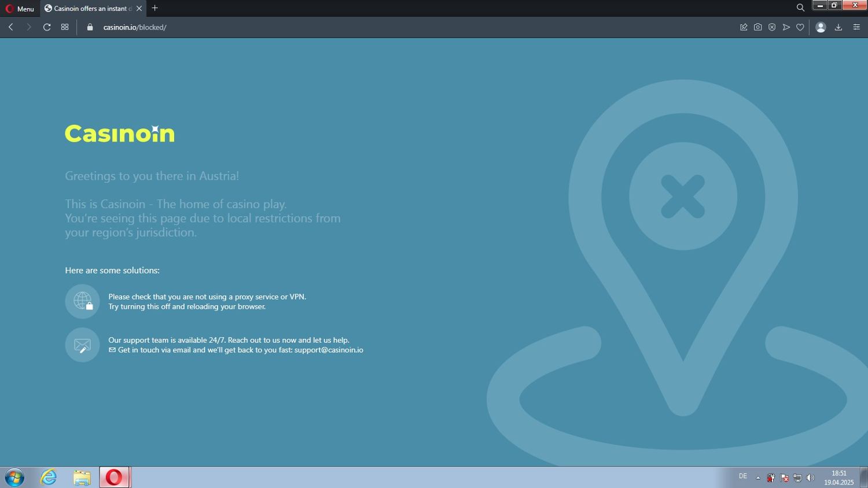Open My Flow send icon
This screenshot has width=868, height=488.
(786, 27)
